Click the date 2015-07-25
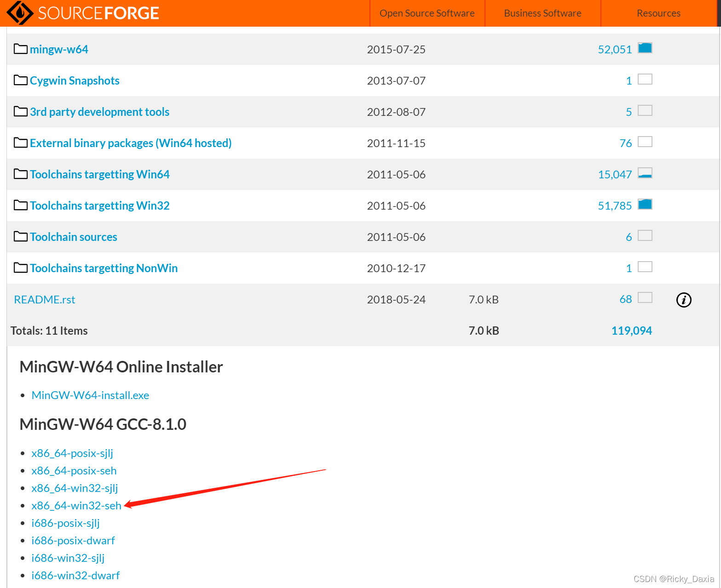This screenshot has width=721, height=588. 396,49
